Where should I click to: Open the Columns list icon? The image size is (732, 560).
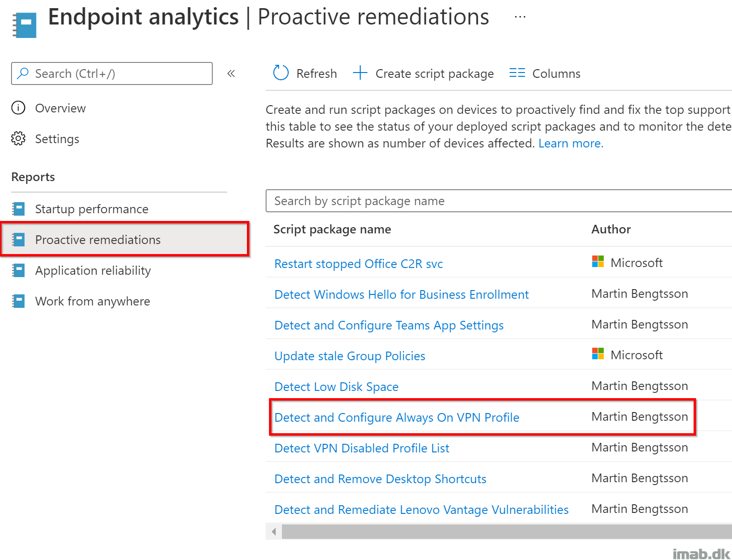517,73
